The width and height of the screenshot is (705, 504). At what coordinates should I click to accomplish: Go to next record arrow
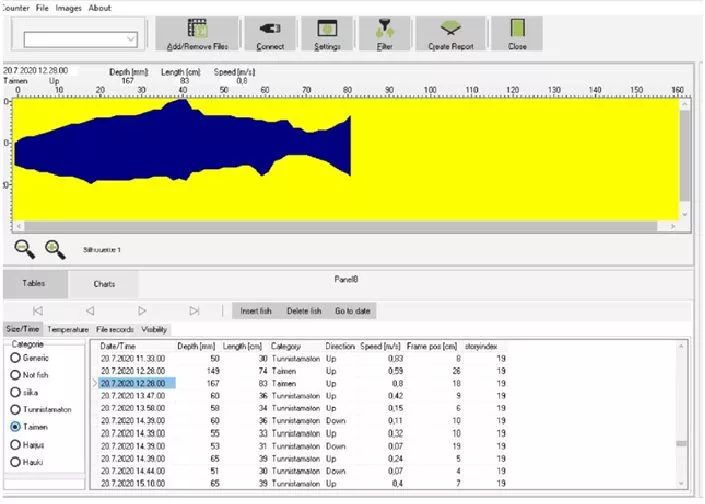coord(142,311)
